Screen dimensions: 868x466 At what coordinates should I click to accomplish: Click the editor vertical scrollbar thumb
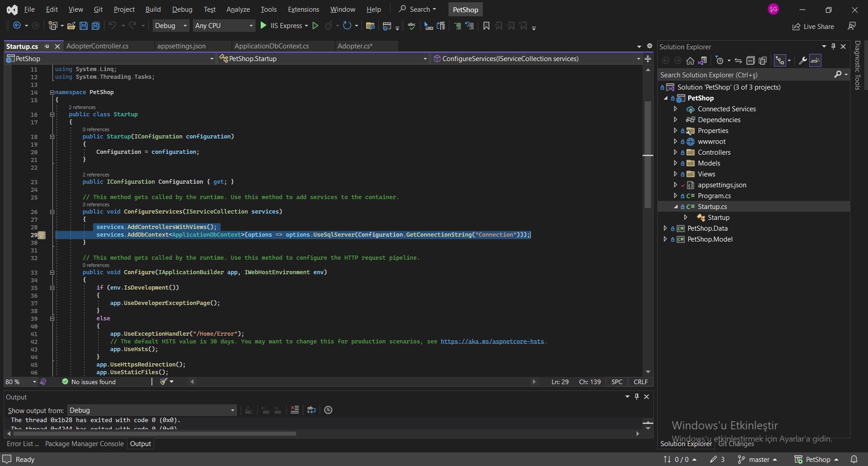point(648,154)
